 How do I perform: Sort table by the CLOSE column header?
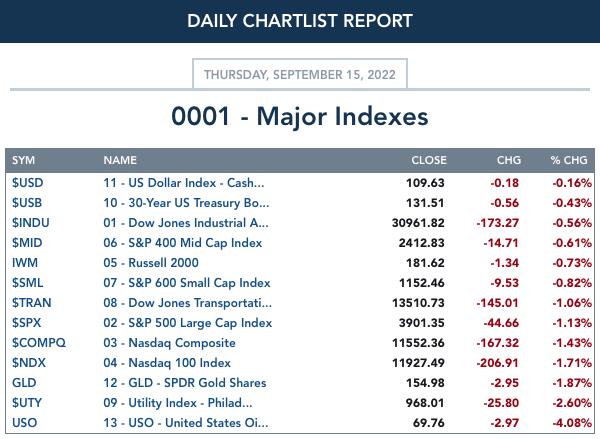pyautogui.click(x=429, y=160)
